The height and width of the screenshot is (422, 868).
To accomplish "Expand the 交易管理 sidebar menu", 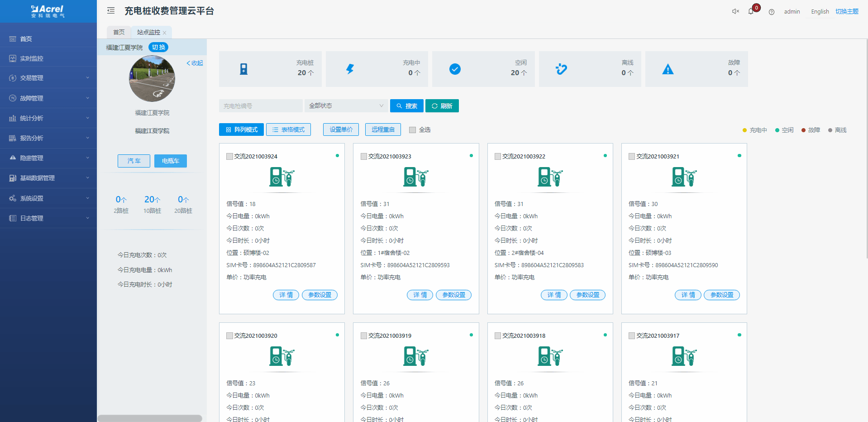I will 48,78.
